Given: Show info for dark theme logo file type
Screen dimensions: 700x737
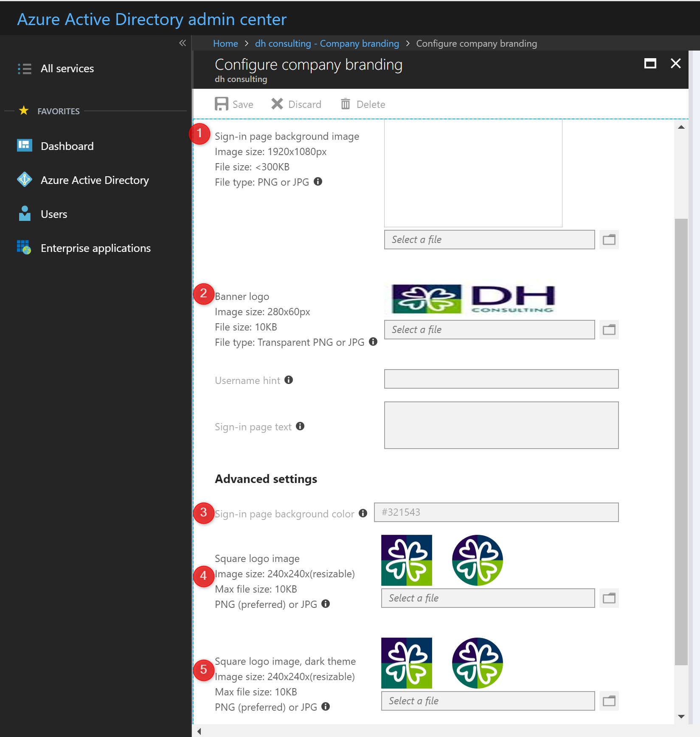Looking at the screenshot, I should pos(326,706).
